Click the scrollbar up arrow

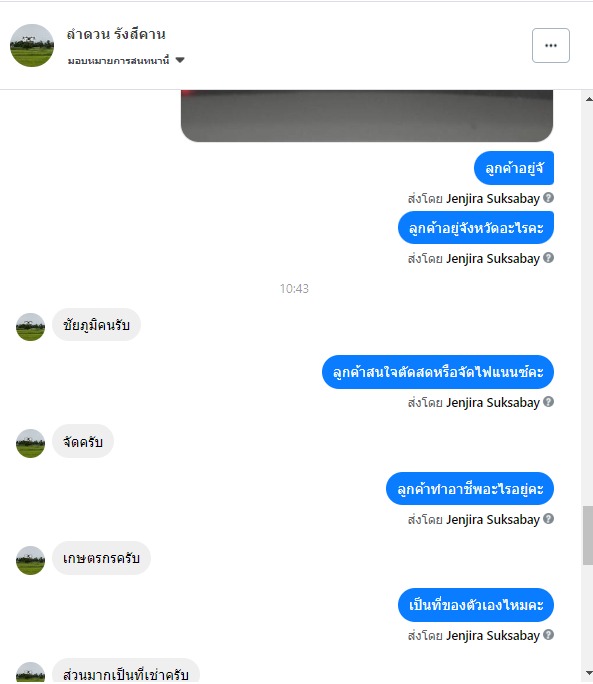pyautogui.click(x=589, y=99)
